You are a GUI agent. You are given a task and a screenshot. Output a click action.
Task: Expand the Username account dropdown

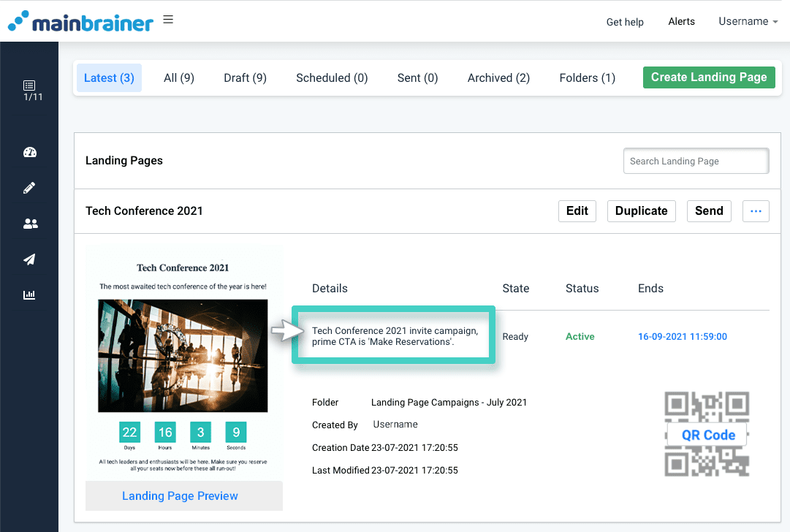coord(747,21)
